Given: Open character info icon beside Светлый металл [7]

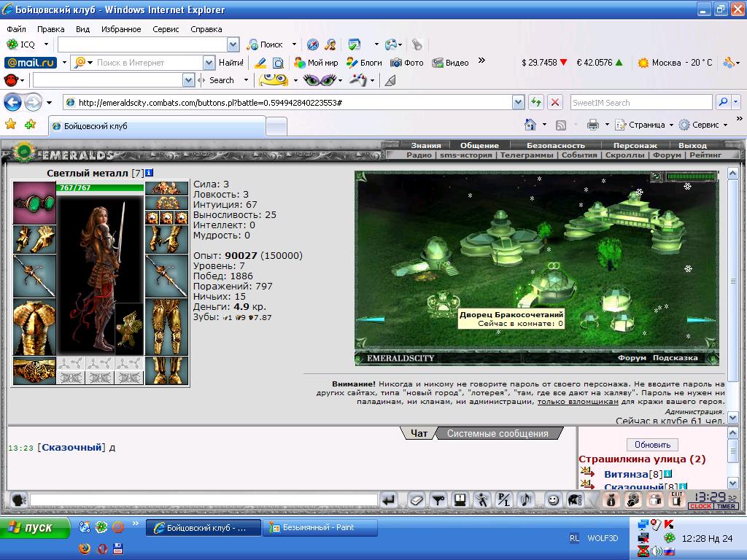Looking at the screenshot, I should (x=149, y=173).
